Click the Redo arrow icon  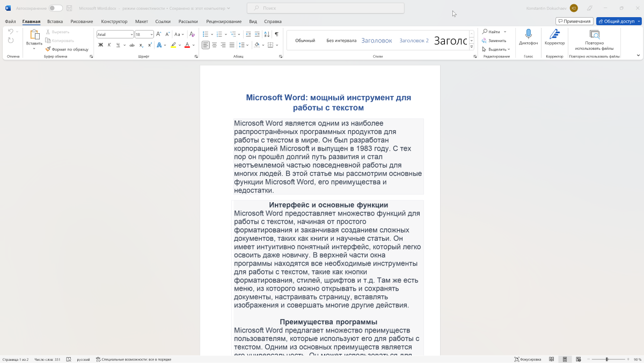pos(11,41)
